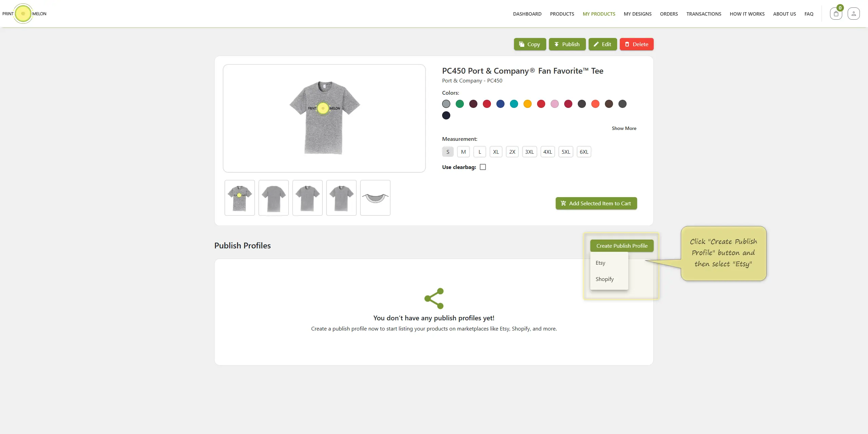Select the light pink color swatch
868x434 pixels.
(554, 104)
